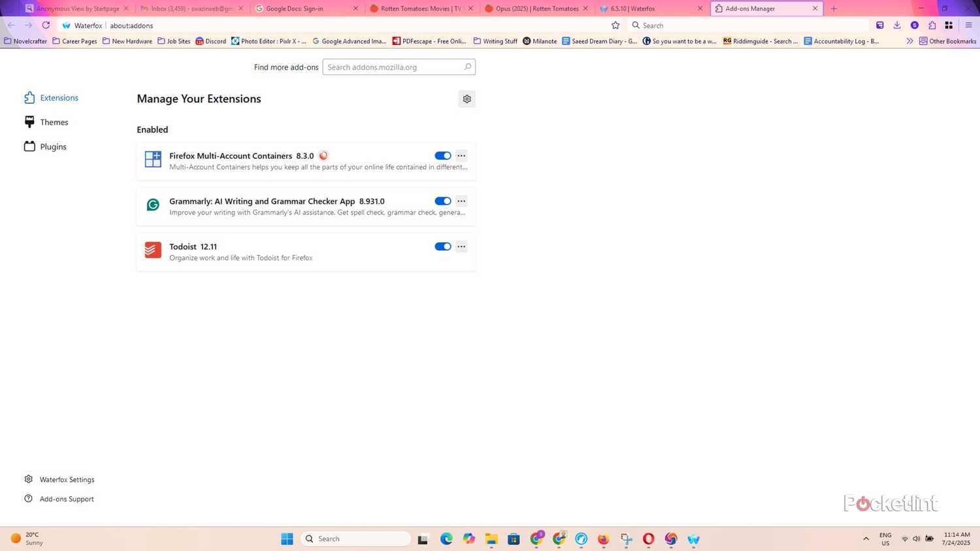Show more bookmarks with the overflow chevron
980x551 pixels.
click(x=909, y=41)
